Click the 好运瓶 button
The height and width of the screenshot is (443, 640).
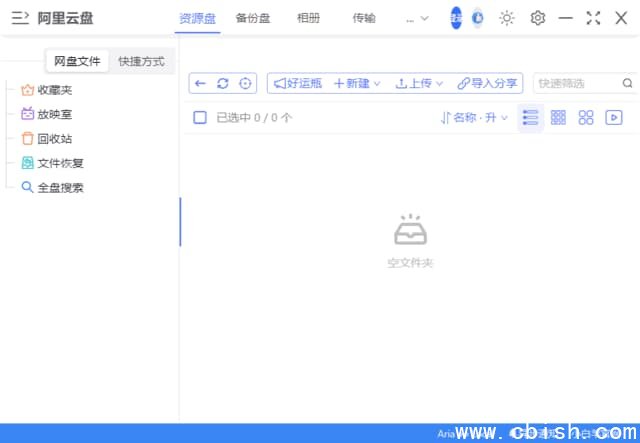click(x=298, y=83)
